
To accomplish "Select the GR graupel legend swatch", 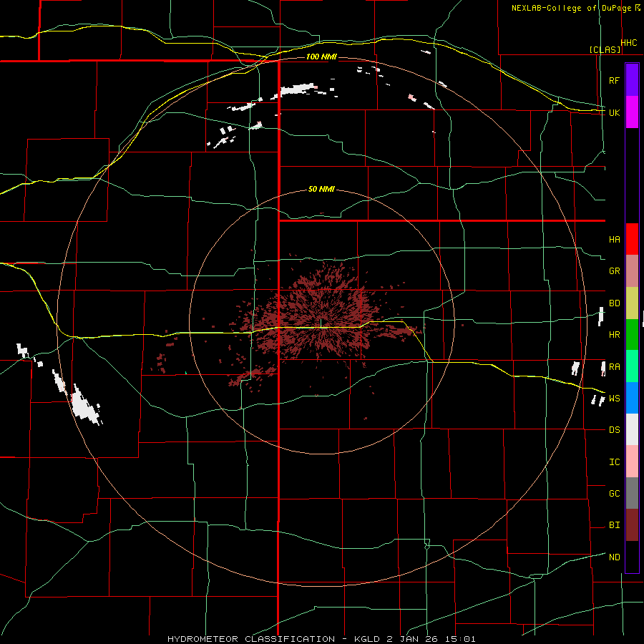I will coord(632,271).
